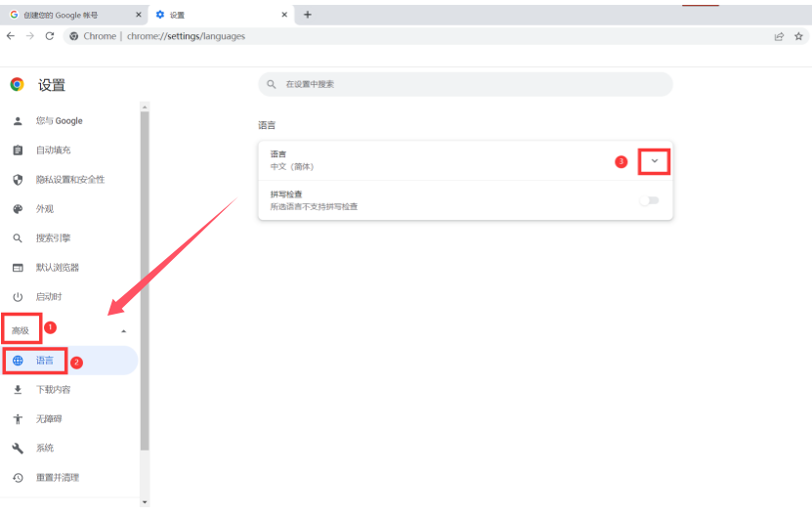
Task: Open a new tab with plus button
Action: point(308,15)
